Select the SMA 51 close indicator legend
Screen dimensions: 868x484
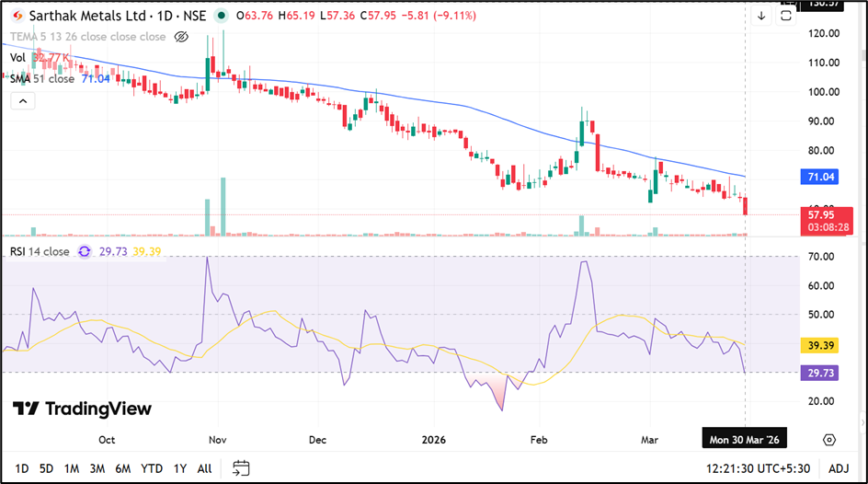tap(42, 79)
